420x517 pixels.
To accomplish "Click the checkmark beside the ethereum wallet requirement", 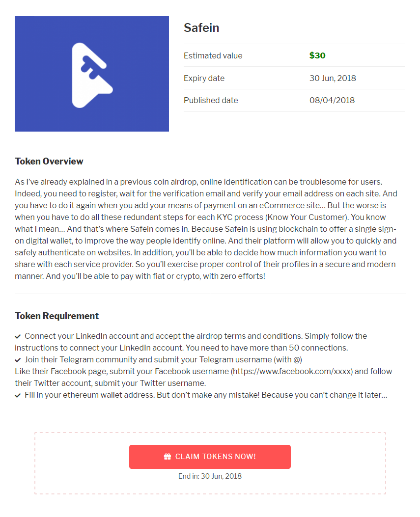I will point(18,395).
